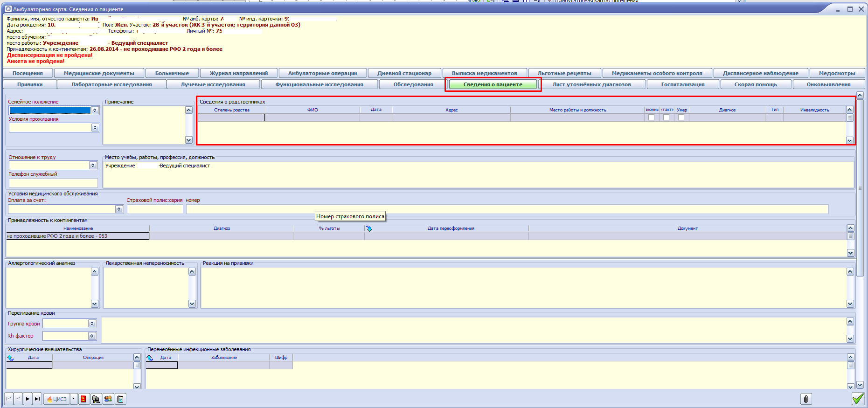Tick the Умер checkbox in relatives table

tap(681, 118)
